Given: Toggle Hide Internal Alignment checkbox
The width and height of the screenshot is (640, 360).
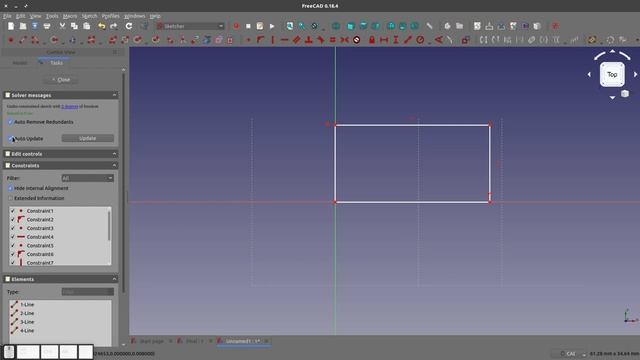Looking at the screenshot, I should (10, 188).
